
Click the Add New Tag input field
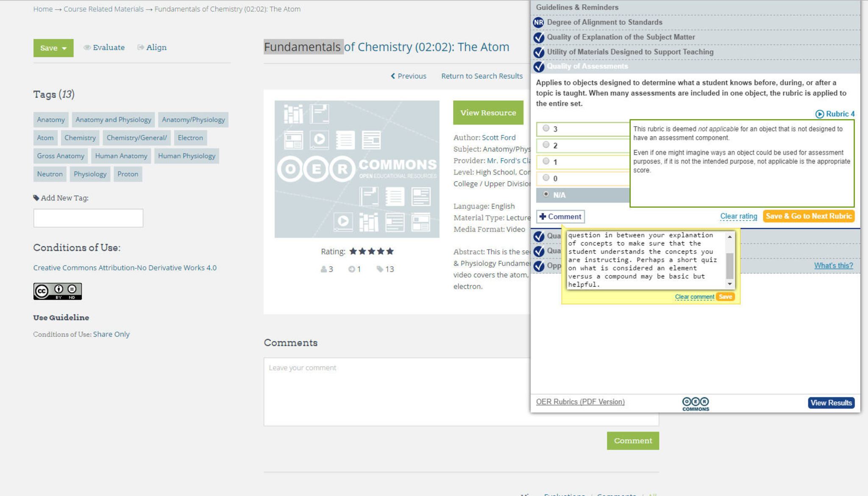88,218
